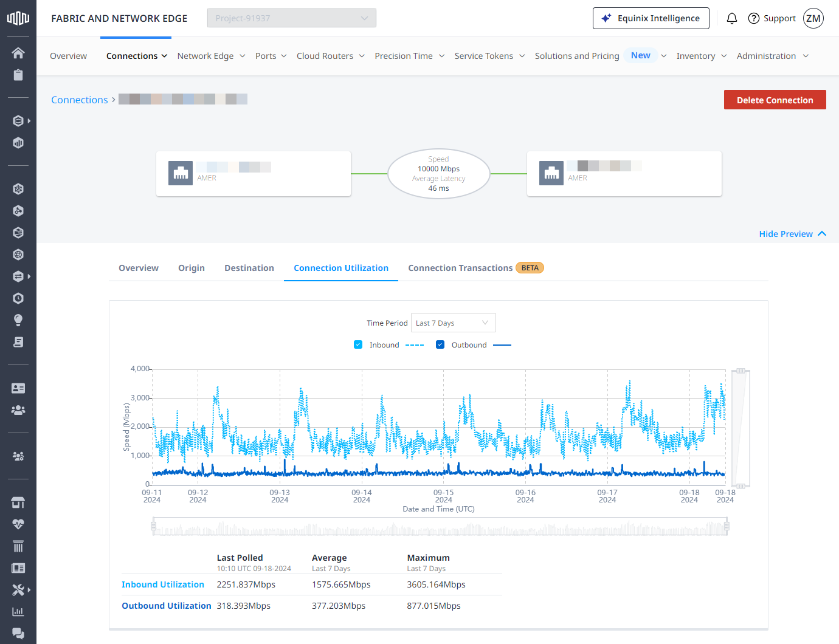This screenshot has height=644, width=839.
Task: Click the lightbulb icon in sidebar
Action: (x=18, y=320)
